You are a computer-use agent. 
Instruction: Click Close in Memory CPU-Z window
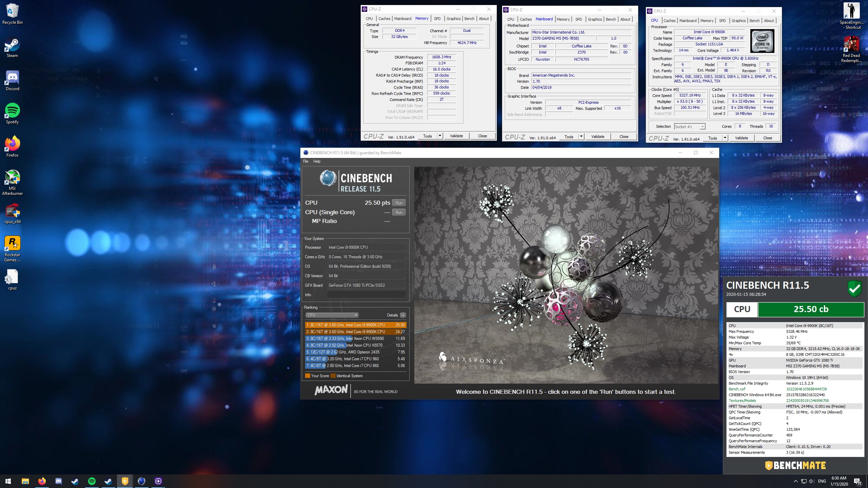pyautogui.click(x=482, y=136)
